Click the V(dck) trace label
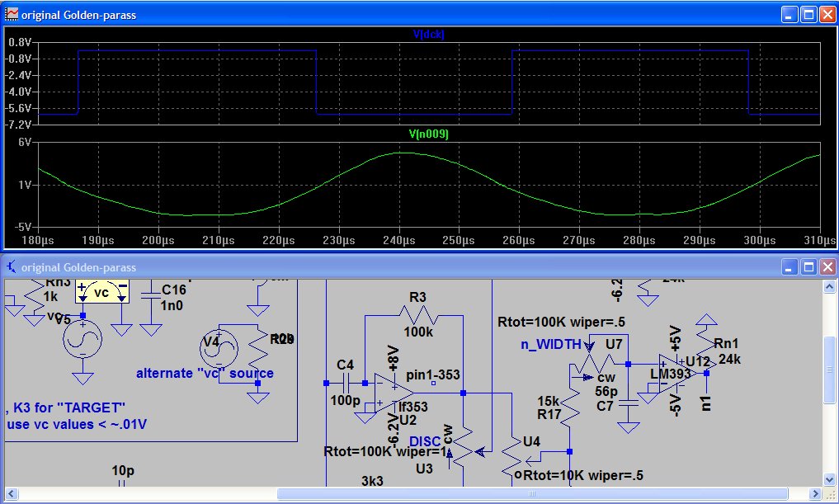The height and width of the screenshot is (504, 839). [x=429, y=34]
